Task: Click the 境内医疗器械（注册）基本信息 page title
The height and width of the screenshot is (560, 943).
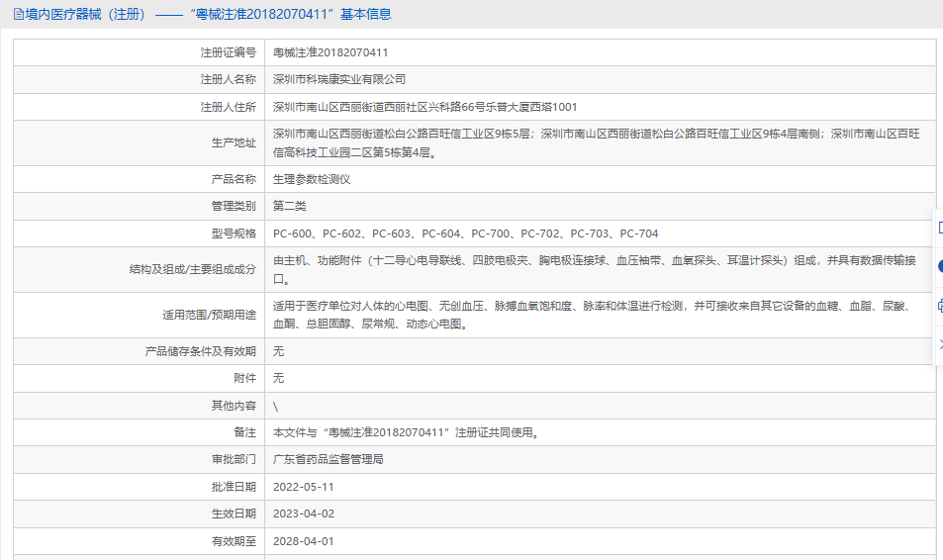Action: [x=208, y=14]
